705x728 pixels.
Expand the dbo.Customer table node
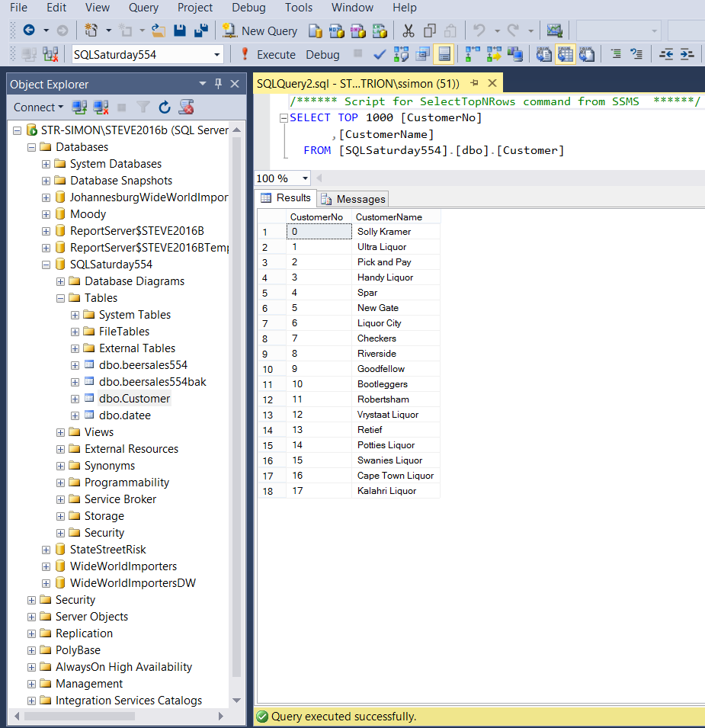tap(75, 399)
